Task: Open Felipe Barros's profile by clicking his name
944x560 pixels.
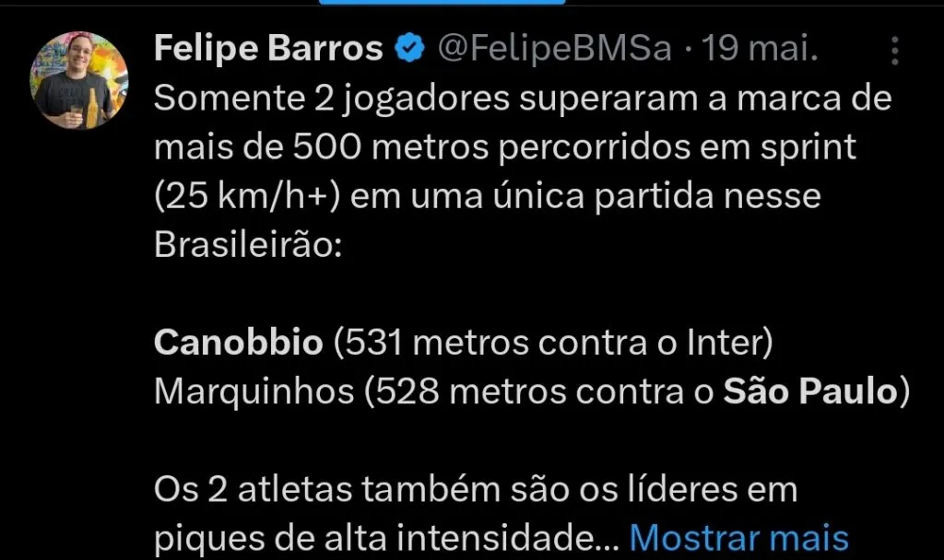Action: point(269,48)
